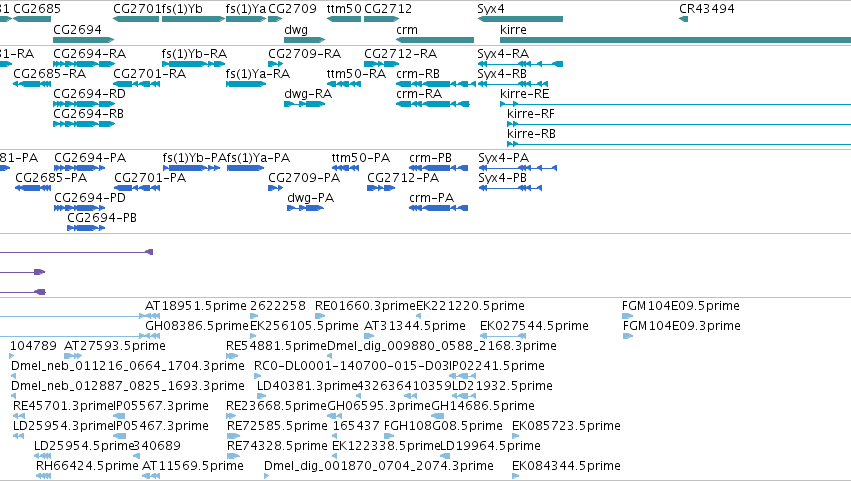851x481 pixels.
Task: Click the ttm50 gene label
Action: tap(344, 9)
